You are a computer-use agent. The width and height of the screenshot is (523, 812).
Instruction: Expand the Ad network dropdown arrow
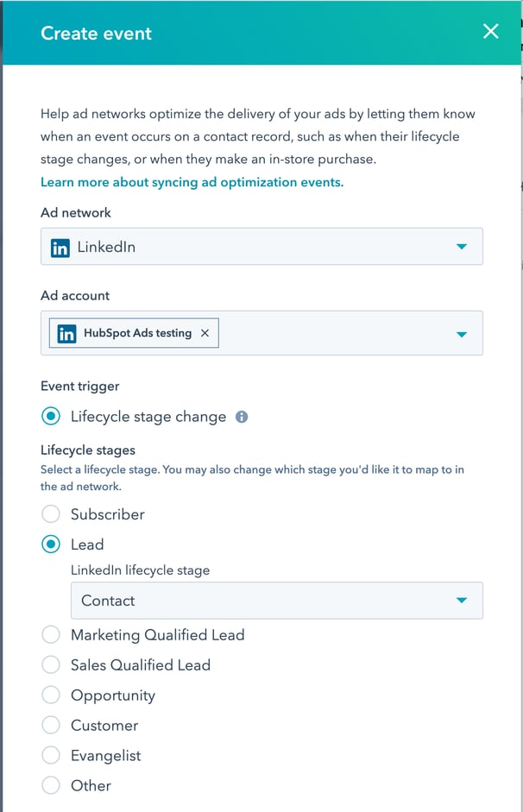(x=461, y=247)
